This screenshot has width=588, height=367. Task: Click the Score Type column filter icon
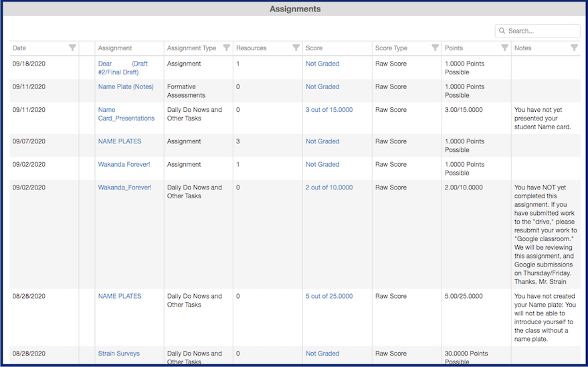coord(435,48)
